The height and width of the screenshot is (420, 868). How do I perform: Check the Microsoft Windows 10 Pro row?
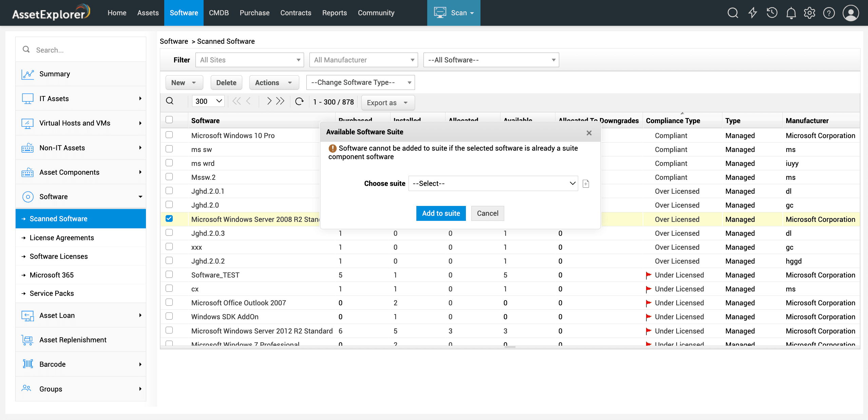(169, 135)
